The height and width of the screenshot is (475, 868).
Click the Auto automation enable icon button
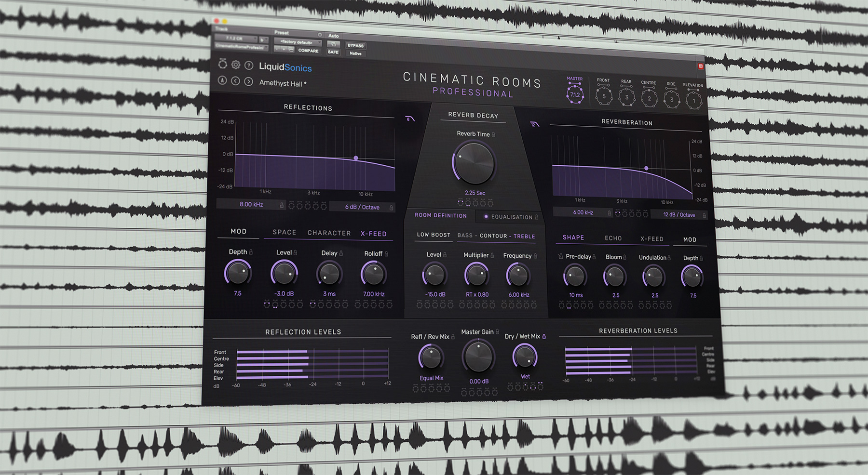coord(333,44)
